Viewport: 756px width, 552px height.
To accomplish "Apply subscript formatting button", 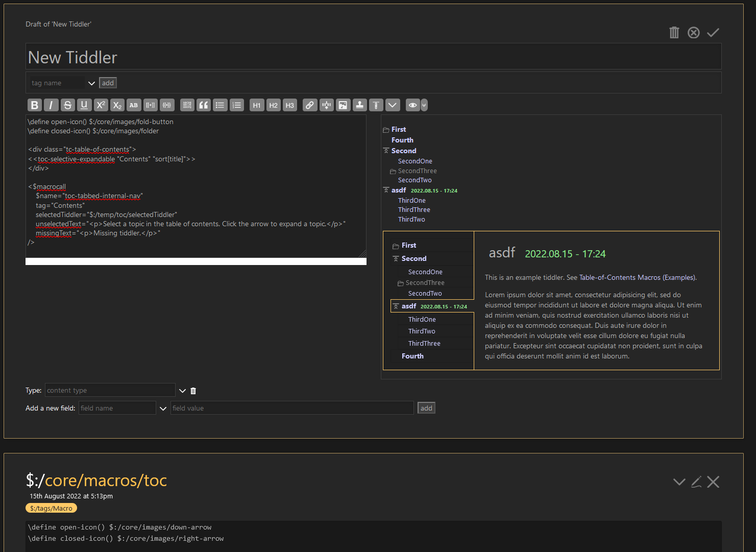I will coord(117,105).
